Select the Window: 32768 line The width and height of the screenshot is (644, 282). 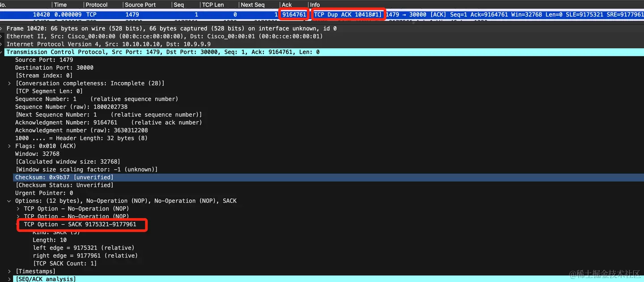pos(37,154)
